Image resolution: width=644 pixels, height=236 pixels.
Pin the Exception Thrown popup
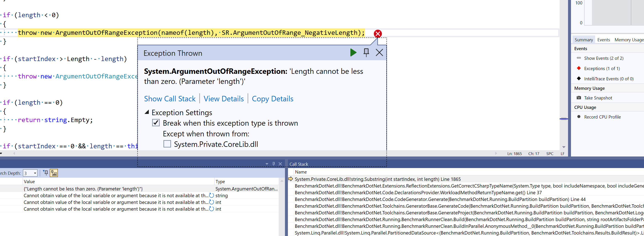click(366, 52)
